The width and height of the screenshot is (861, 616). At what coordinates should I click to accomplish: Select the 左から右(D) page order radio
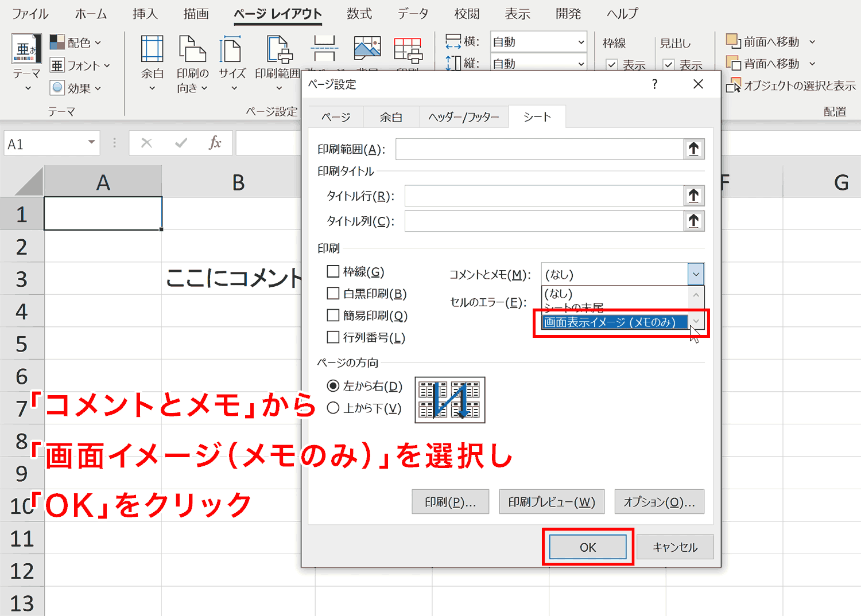333,386
